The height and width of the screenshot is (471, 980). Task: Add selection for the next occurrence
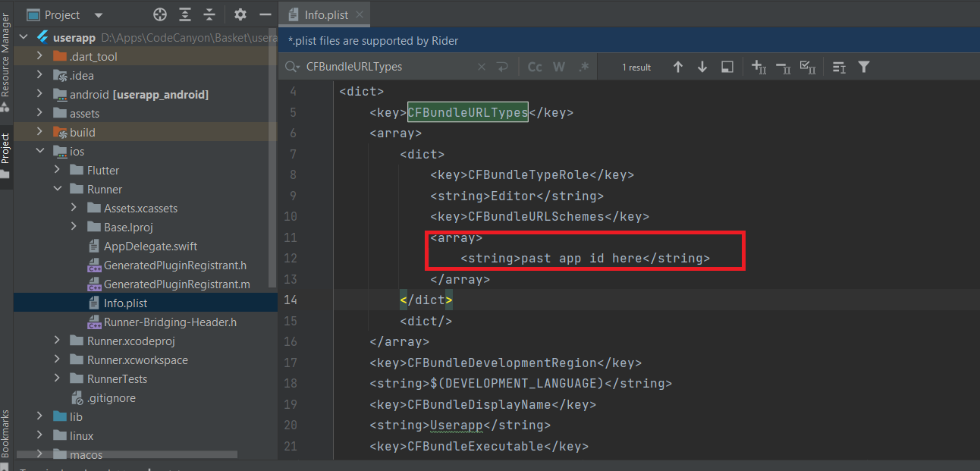759,67
